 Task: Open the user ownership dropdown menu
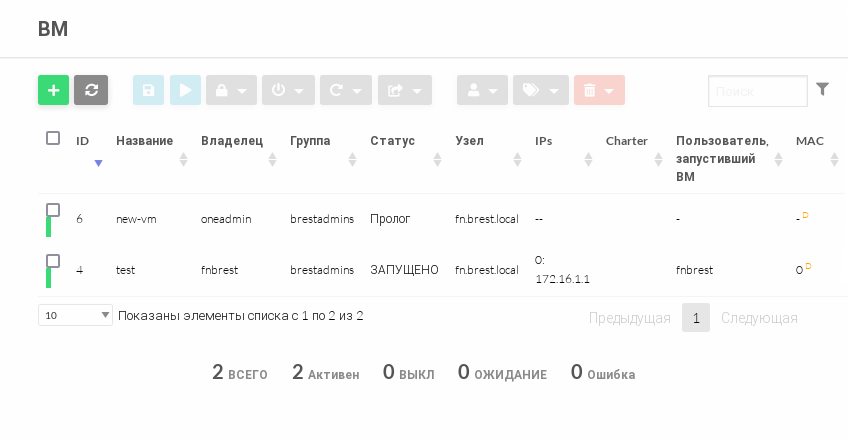pos(482,90)
